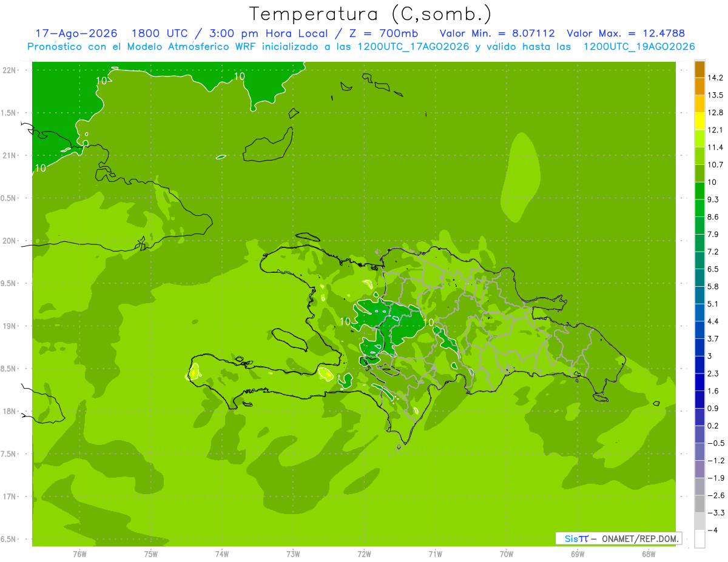The width and height of the screenshot is (728, 562).
Task: Click the '-0.5' color bar value
Action: (716, 443)
